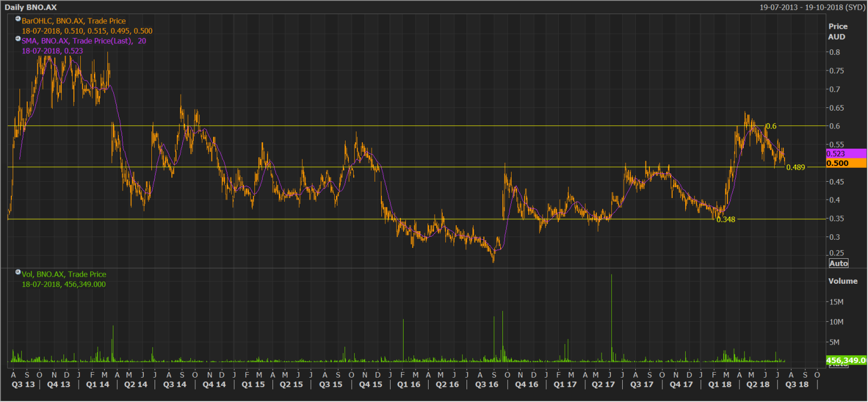The width and height of the screenshot is (868, 402).
Task: Click the "Q2 15" quarter label
Action: (x=291, y=385)
